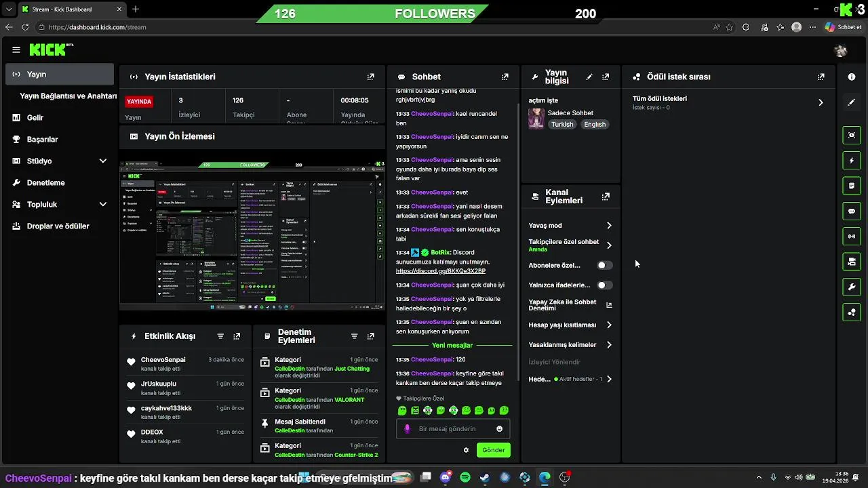Toggle the Yalnızca ifadelerle switch
The width and height of the screenshot is (868, 488).
(604, 285)
